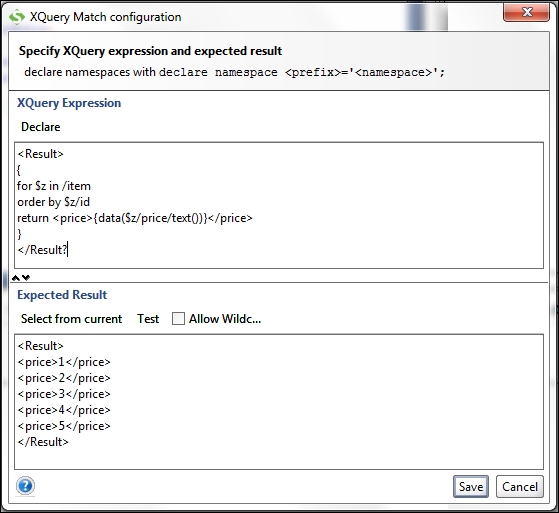Click the Declare namespace button
This screenshot has height=513, width=559.
point(41,127)
